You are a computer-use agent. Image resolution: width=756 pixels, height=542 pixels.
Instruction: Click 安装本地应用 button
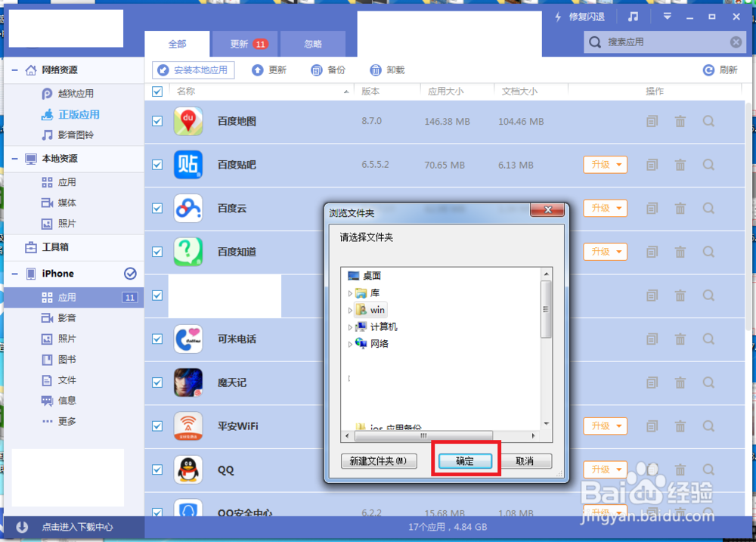(194, 70)
